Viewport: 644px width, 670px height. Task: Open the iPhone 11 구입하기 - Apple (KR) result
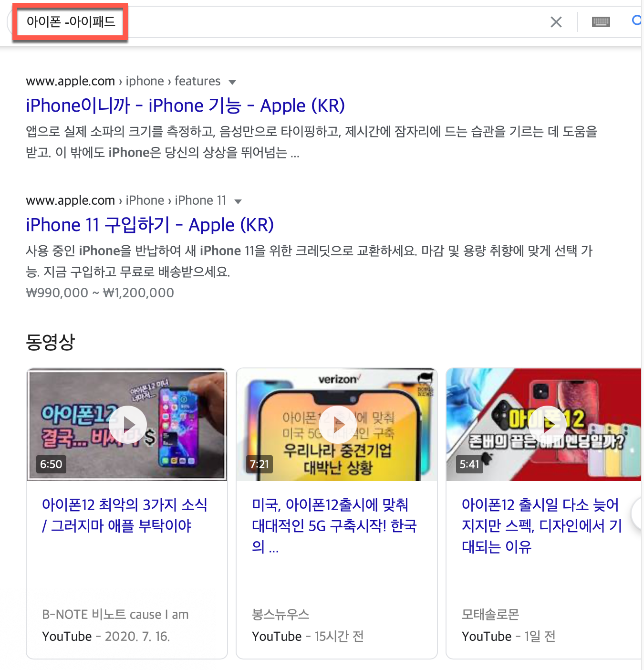click(150, 225)
